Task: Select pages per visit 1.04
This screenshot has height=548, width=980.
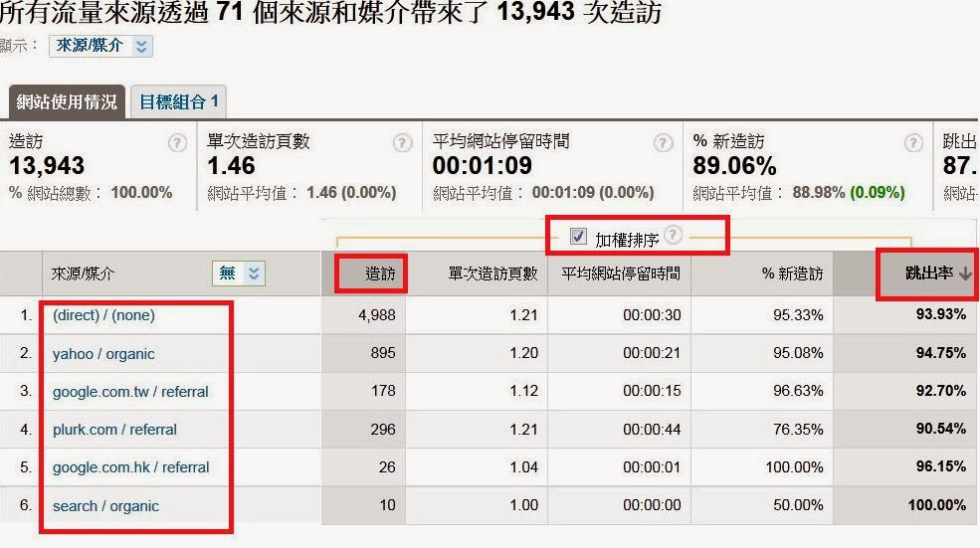Action: [523, 467]
